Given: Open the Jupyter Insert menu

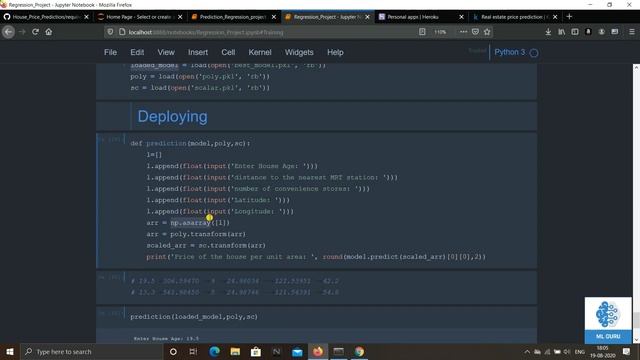Looking at the screenshot, I should 198,52.
